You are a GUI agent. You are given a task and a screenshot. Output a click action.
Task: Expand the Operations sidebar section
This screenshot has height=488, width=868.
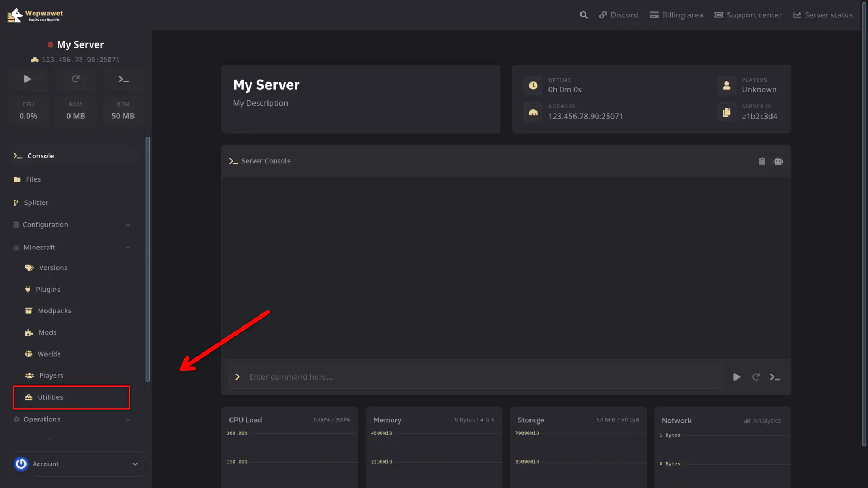[x=72, y=419]
